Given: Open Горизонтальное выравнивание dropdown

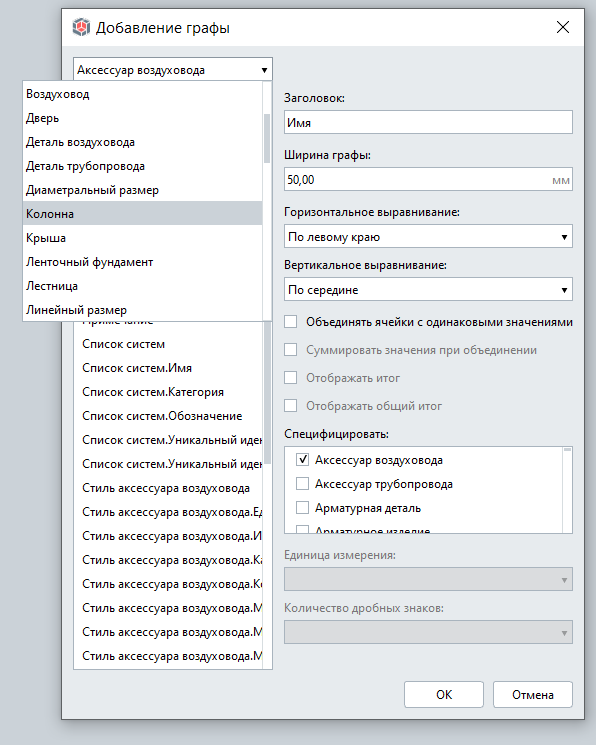Looking at the screenshot, I should (x=428, y=237).
